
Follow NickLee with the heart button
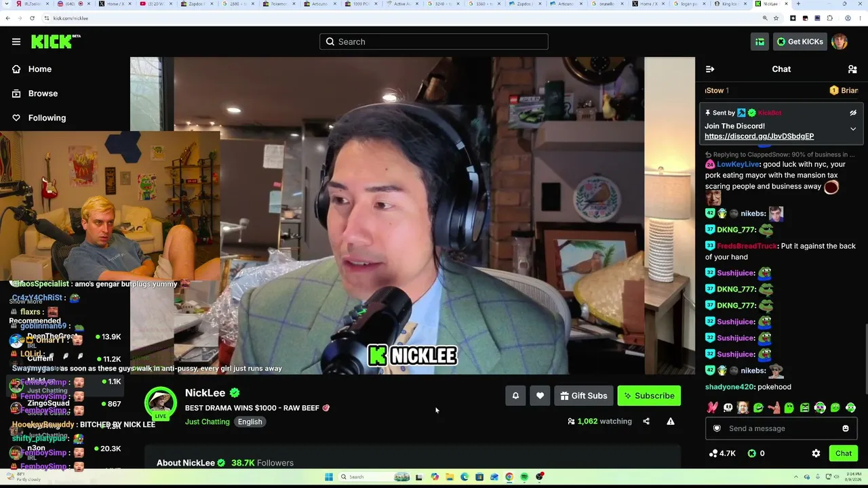click(x=540, y=396)
